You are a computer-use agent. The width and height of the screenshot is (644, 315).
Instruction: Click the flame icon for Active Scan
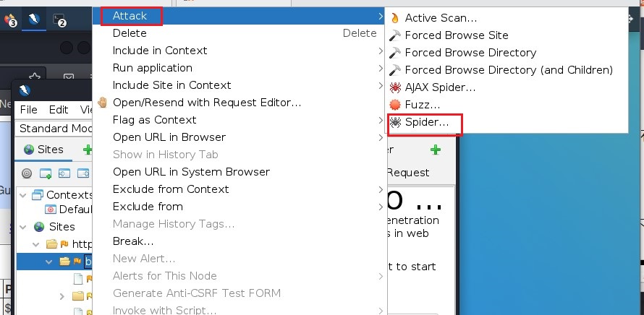coord(395,18)
